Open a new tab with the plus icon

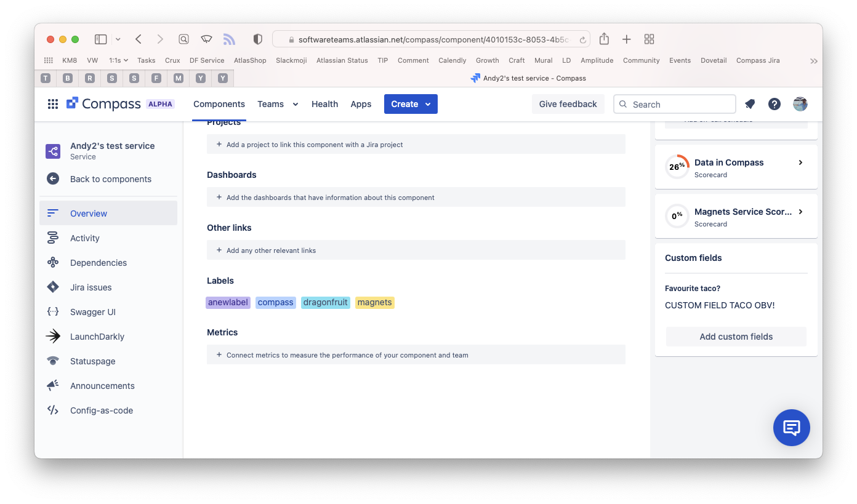[626, 39]
